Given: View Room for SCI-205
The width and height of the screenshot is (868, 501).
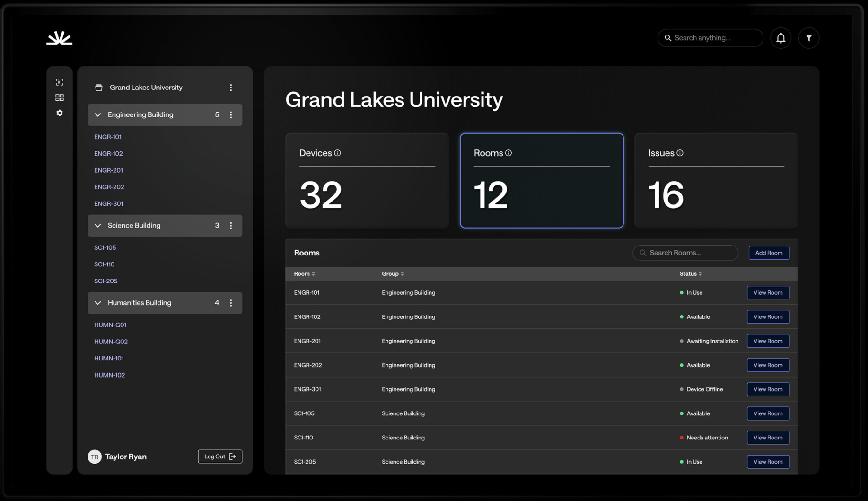Looking at the screenshot, I should [768, 462].
